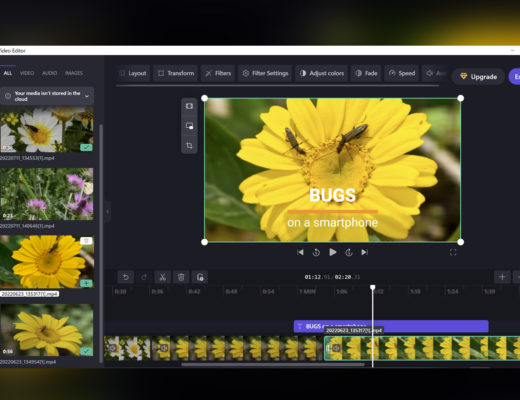Click the green check on daisy thumbnail
The height and width of the screenshot is (400, 520).
(86, 147)
